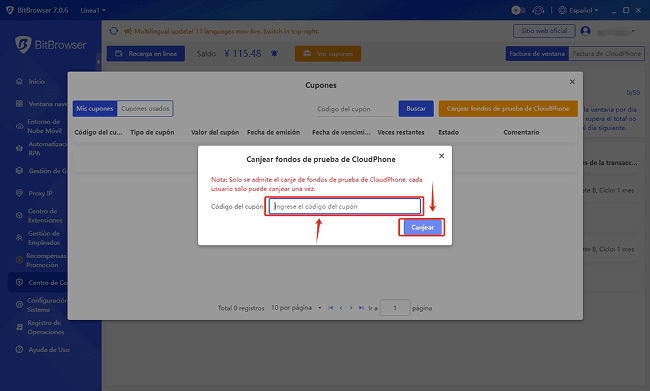Open Ayuda de Uso help icon
The height and width of the screenshot is (391, 650).
19,349
